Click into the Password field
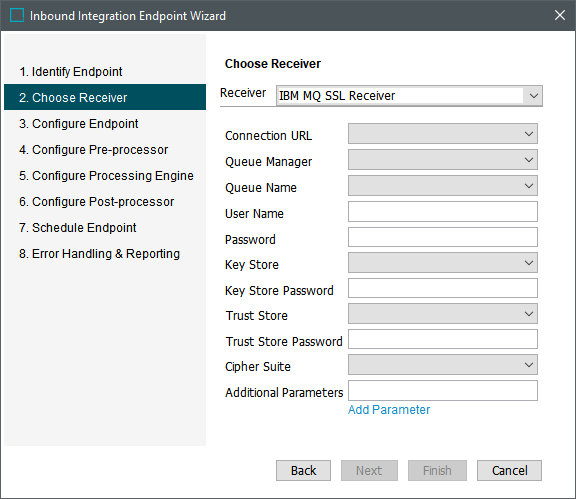This screenshot has height=499, width=576. pos(443,237)
